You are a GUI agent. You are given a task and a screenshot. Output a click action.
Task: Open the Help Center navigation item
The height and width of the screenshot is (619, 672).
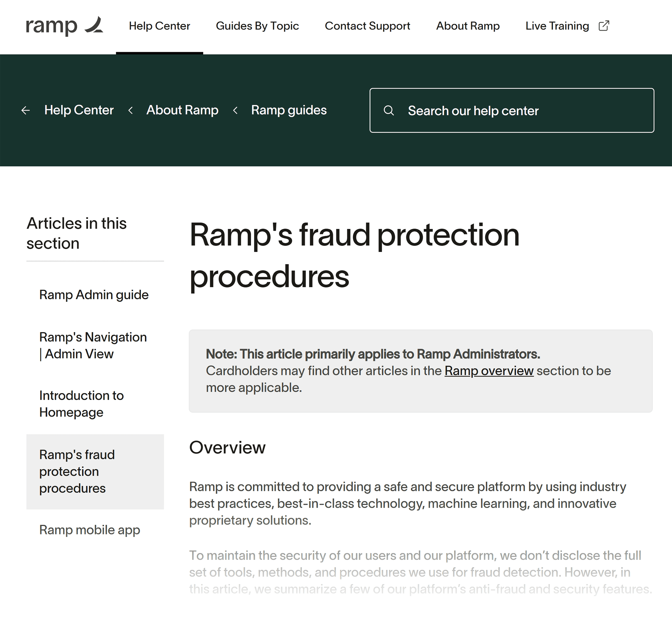(160, 26)
